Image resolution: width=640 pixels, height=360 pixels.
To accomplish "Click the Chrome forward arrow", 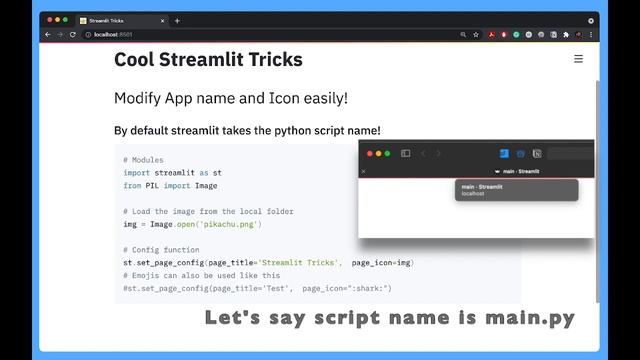I will click(60, 35).
